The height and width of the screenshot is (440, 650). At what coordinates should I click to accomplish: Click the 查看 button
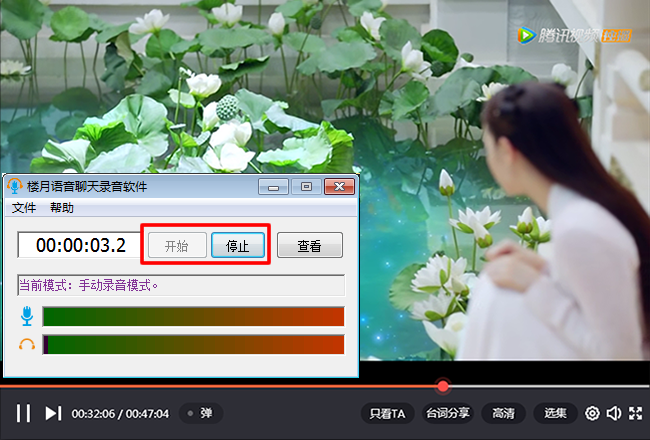pos(310,245)
